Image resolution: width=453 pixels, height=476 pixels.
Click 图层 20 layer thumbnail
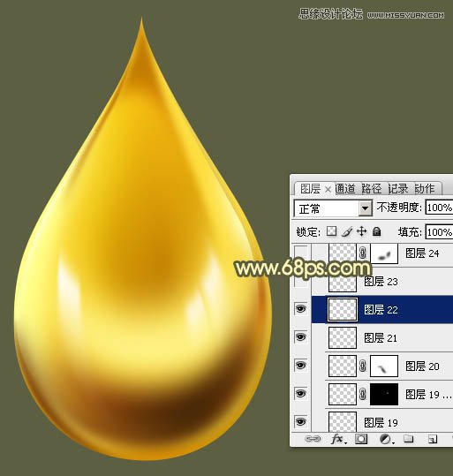coord(343,366)
